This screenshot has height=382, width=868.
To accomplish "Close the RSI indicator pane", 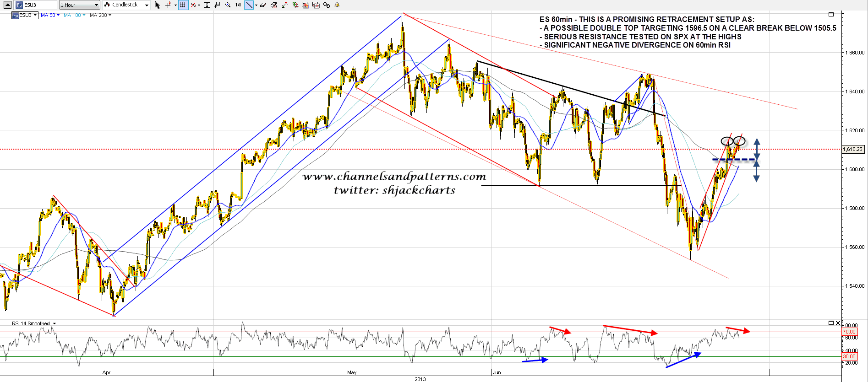I will click(x=838, y=323).
